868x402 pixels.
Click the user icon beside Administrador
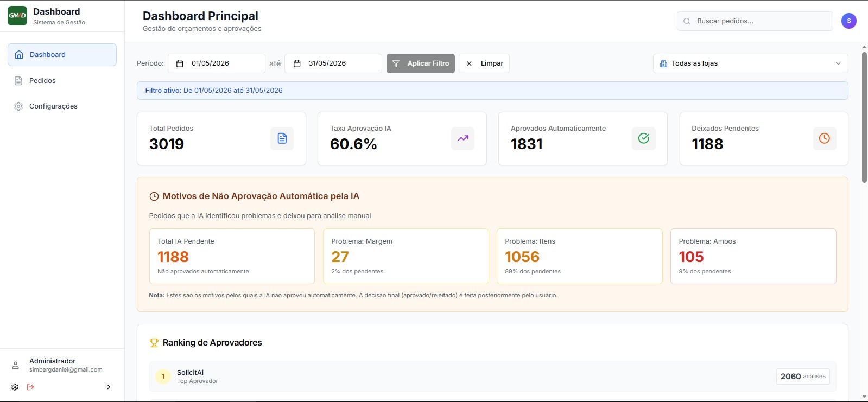16,365
